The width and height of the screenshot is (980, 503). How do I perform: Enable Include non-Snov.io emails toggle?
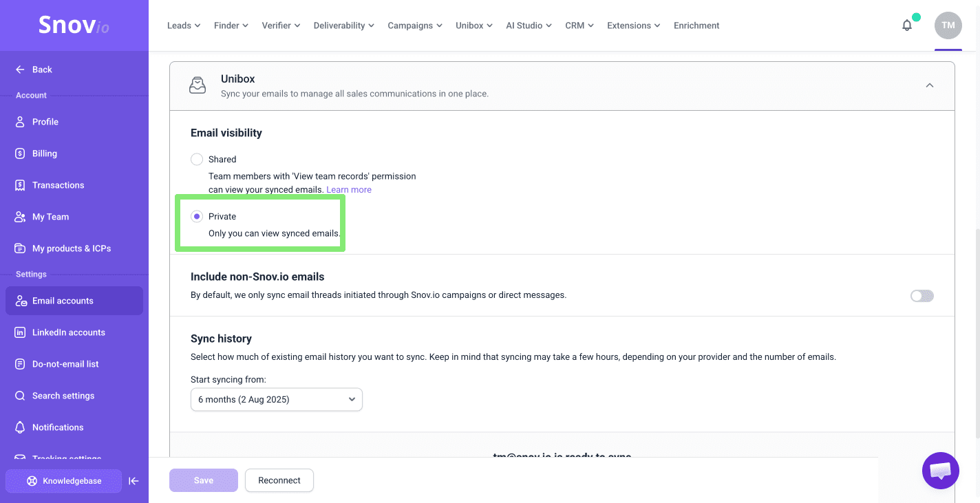922,296
